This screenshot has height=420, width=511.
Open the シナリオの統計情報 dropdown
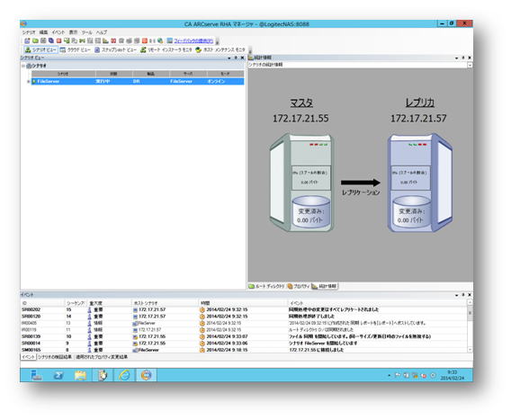(470, 65)
